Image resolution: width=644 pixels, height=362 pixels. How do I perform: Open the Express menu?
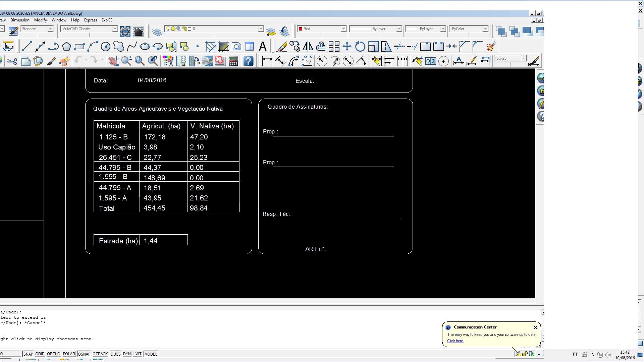[91, 20]
